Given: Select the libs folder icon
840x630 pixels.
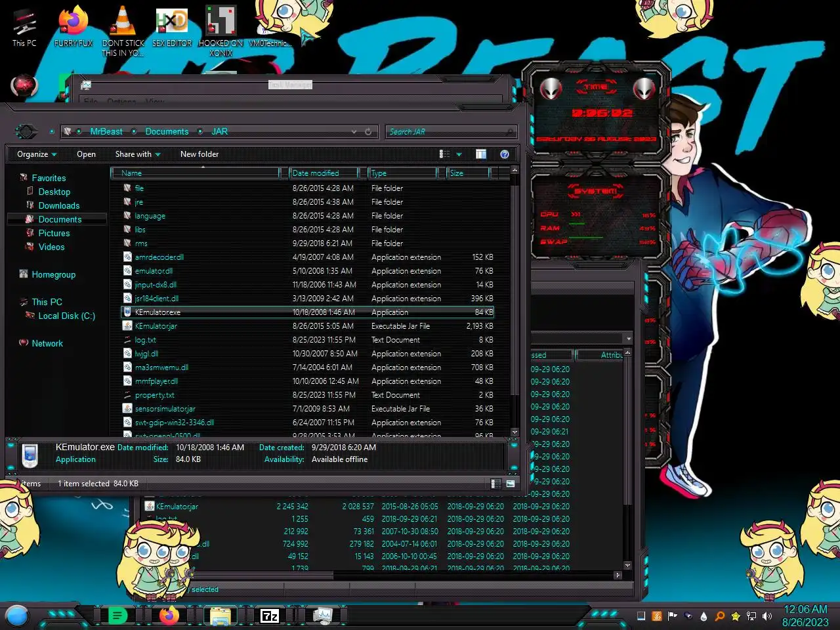Looking at the screenshot, I should (x=127, y=229).
